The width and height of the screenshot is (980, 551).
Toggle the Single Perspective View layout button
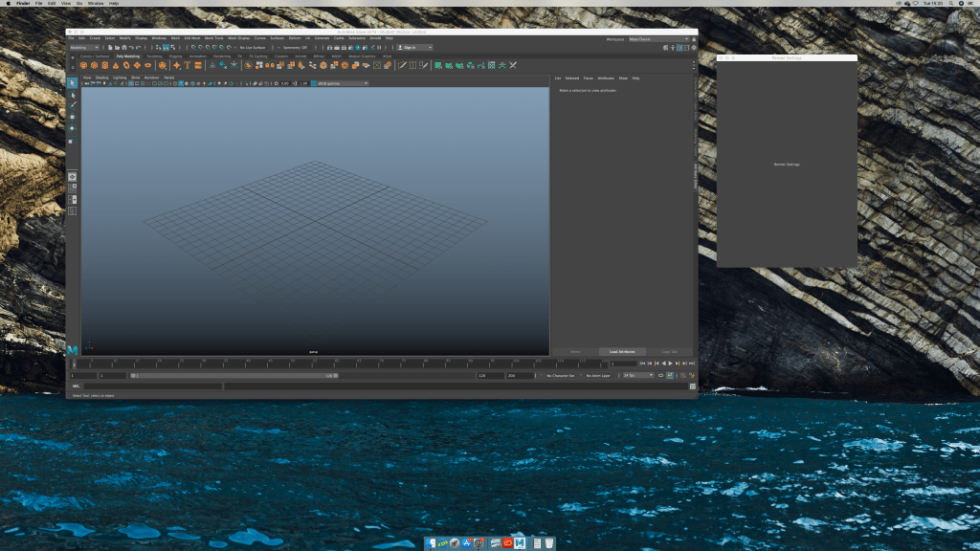click(72, 177)
